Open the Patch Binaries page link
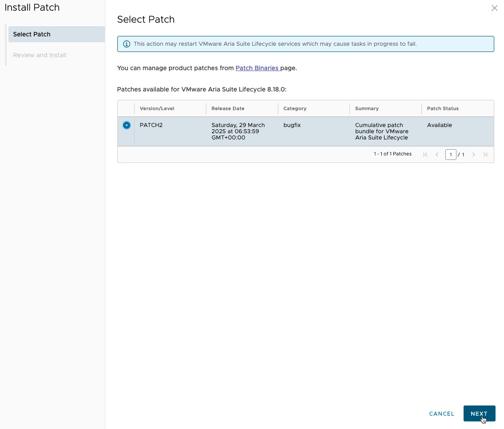This screenshot has height=429, width=504. [257, 68]
